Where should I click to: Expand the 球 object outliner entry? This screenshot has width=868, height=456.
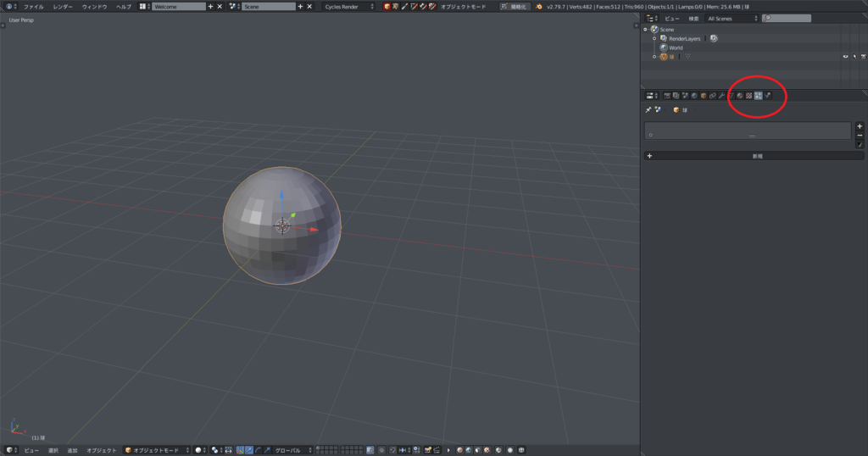pyautogui.click(x=654, y=57)
